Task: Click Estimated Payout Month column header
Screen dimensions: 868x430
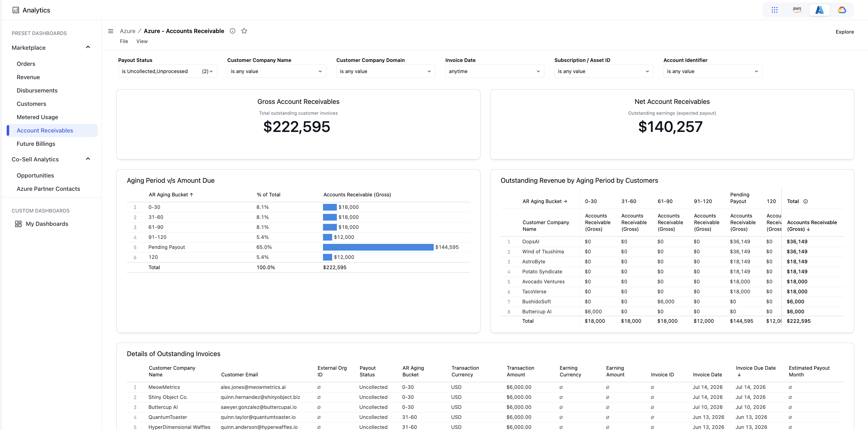Action: [809, 371]
